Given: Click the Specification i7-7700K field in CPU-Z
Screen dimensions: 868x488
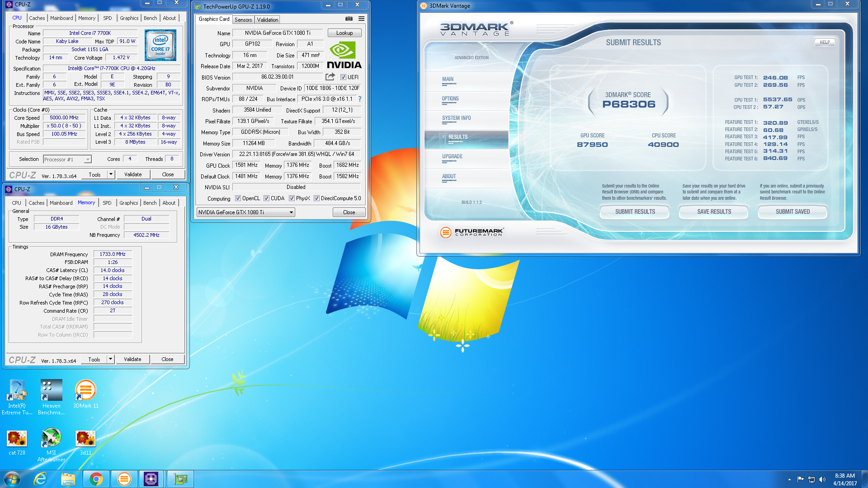Looking at the screenshot, I should (112, 68).
